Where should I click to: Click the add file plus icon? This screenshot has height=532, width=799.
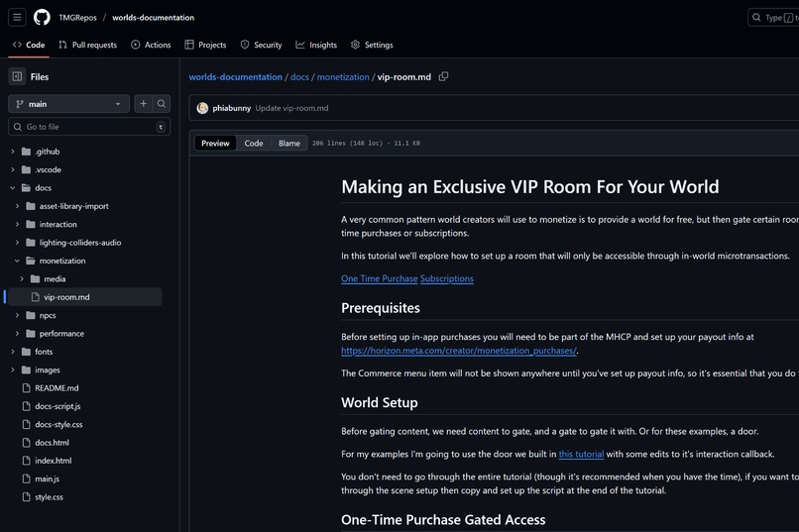point(143,104)
